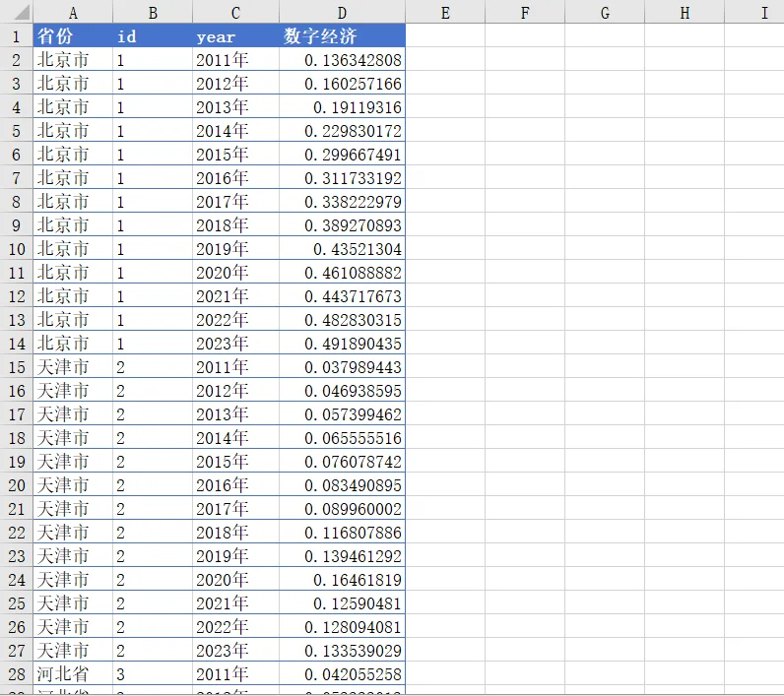Select cell with value 0.160257166
Image resolution: width=784 pixels, height=696 pixels.
click(342, 84)
